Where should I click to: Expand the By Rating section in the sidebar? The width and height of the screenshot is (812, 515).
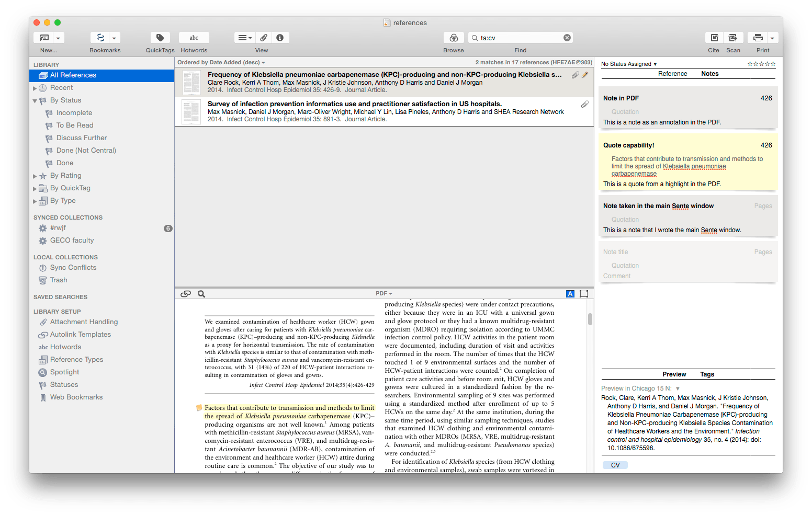35,175
